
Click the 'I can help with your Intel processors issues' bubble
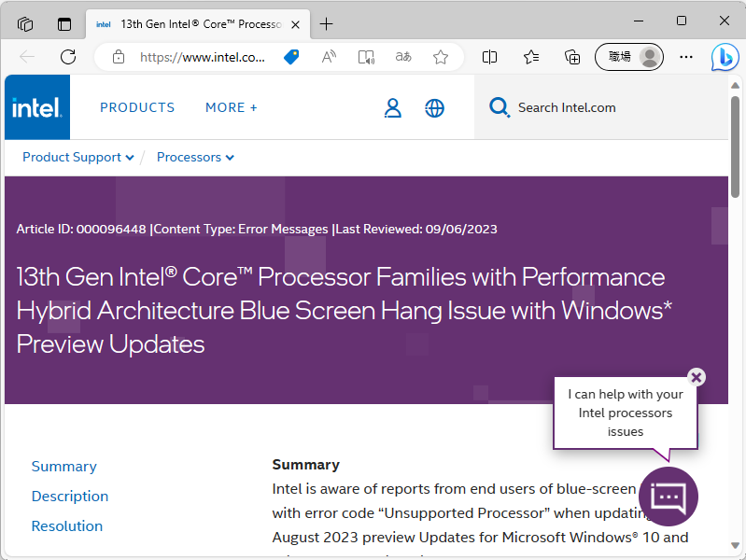tap(626, 413)
